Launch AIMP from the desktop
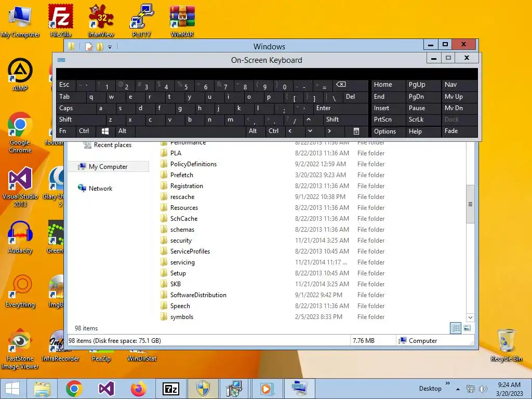Image resolution: width=532 pixels, height=399 pixels. [x=20, y=75]
